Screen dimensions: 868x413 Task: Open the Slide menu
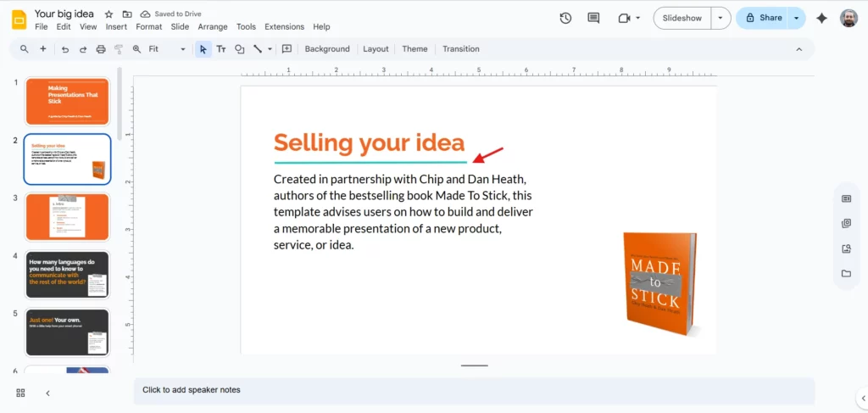180,26
